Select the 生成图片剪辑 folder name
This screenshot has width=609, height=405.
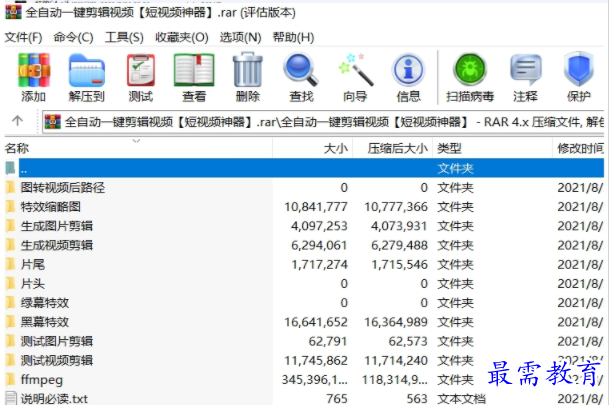(57, 226)
